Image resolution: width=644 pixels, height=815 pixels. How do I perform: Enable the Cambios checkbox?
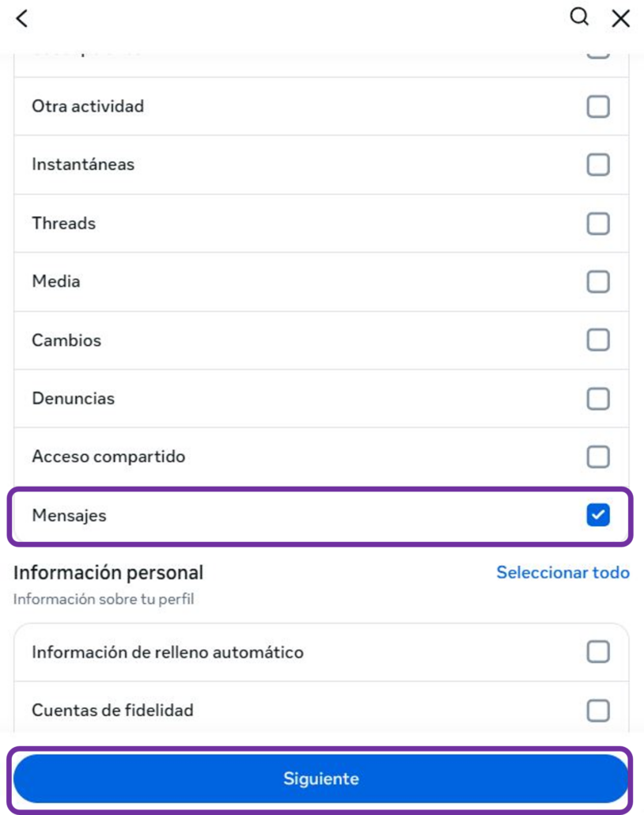pyautogui.click(x=600, y=340)
